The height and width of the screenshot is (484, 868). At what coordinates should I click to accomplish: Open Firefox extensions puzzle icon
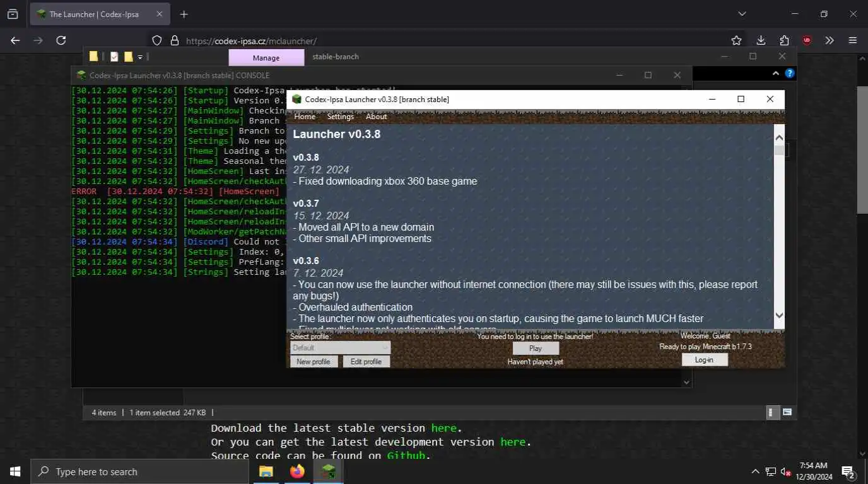[784, 40]
